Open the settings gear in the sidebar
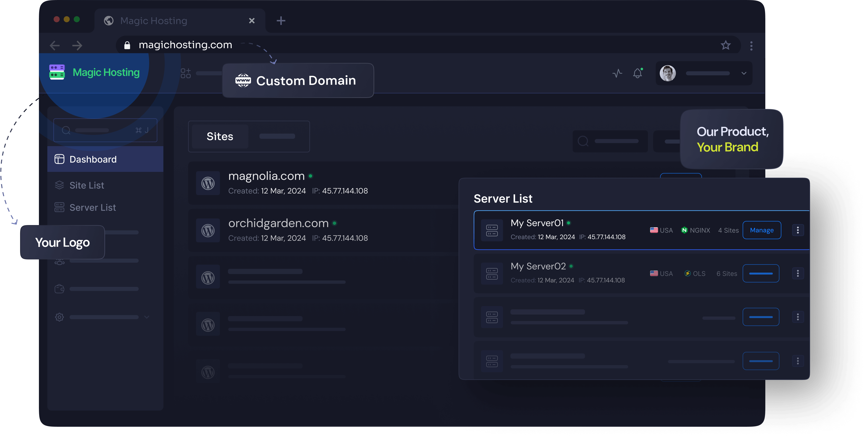Viewport: 868px width, 438px height. point(59,317)
